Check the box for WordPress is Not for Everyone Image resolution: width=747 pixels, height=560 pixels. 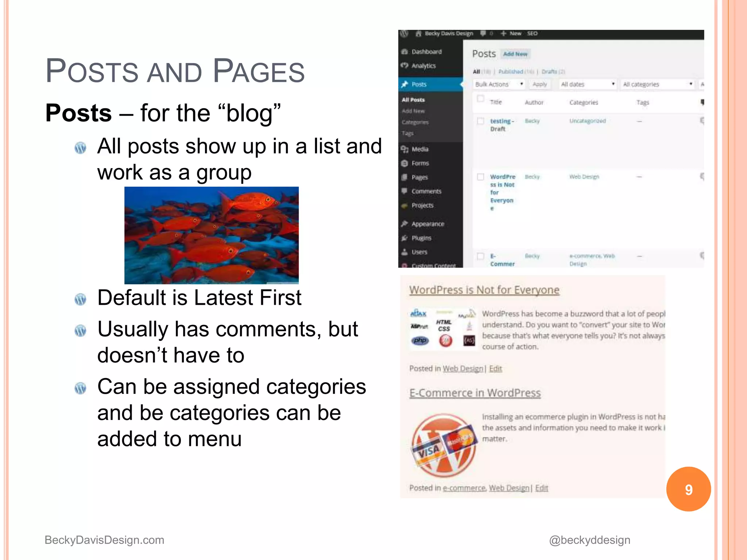481,177
